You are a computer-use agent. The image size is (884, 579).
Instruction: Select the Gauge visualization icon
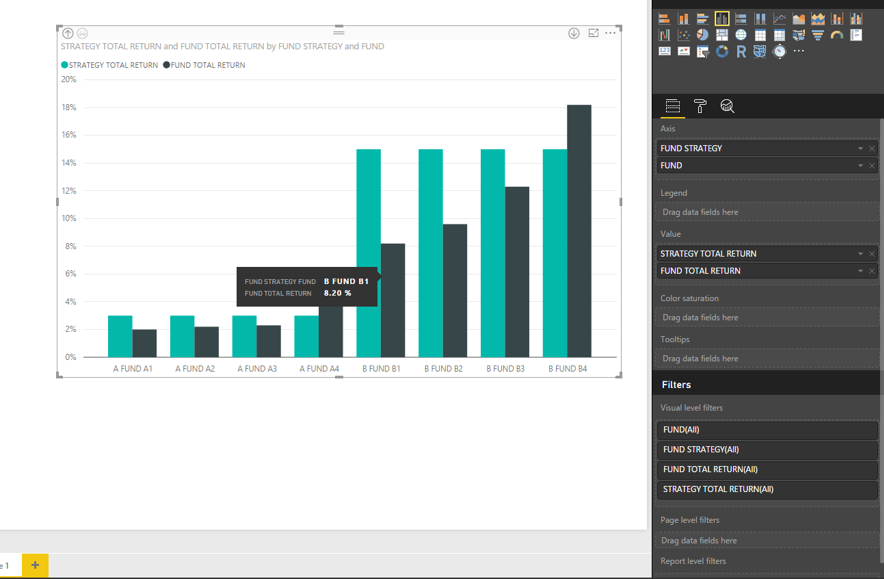[837, 35]
